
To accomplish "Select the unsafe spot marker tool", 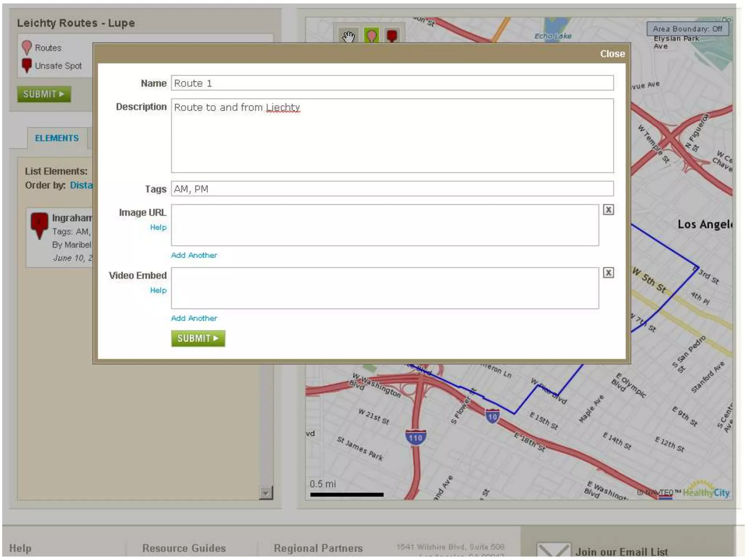I will pyautogui.click(x=392, y=36).
